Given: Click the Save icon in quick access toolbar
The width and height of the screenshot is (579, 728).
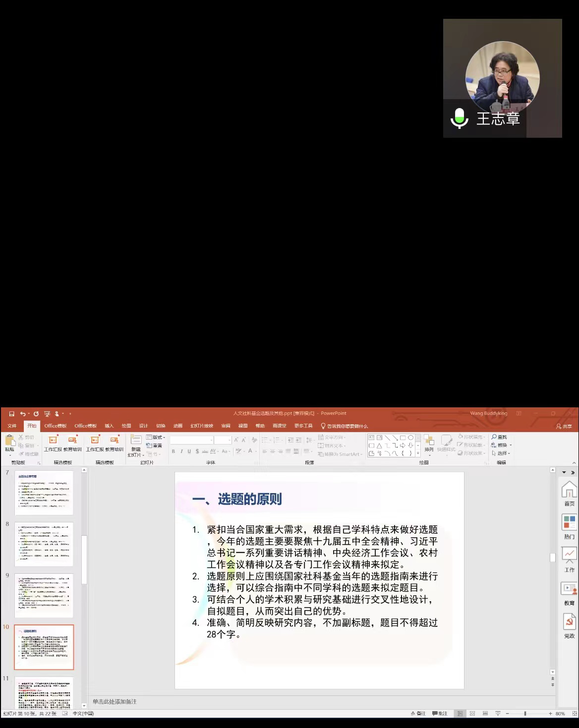Looking at the screenshot, I should 12,414.
